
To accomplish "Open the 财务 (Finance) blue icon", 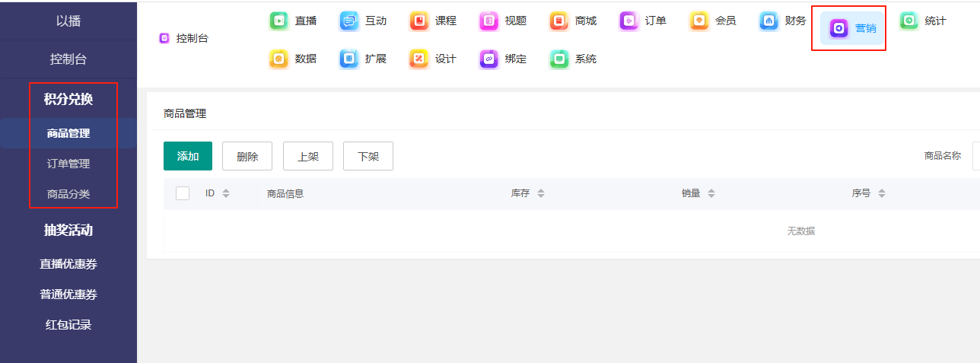I will (769, 21).
